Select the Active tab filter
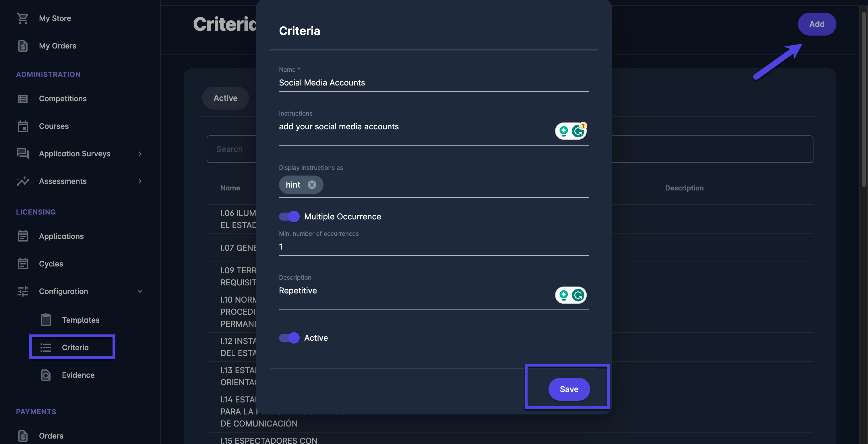 point(225,98)
